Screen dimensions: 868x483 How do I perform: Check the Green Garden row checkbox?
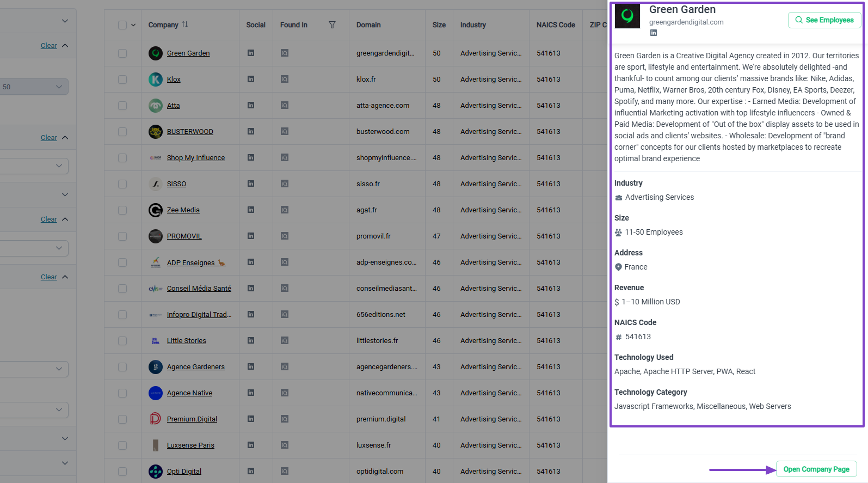(122, 53)
